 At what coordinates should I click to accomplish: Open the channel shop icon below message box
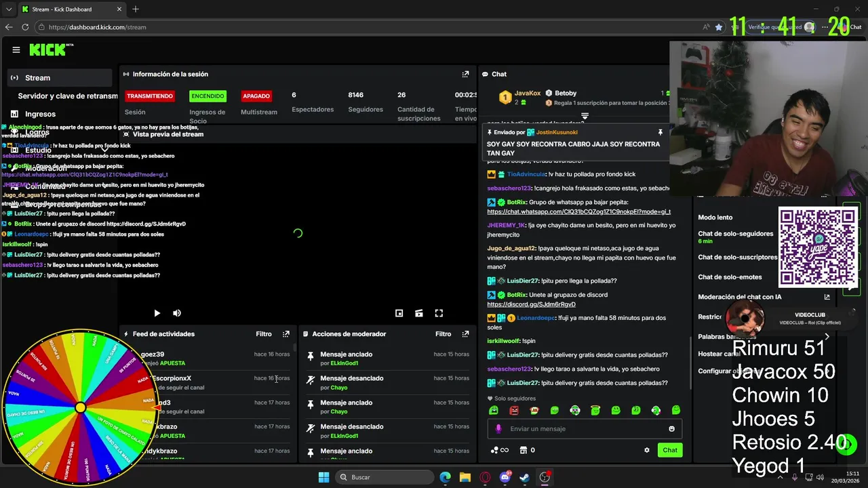pos(524,450)
